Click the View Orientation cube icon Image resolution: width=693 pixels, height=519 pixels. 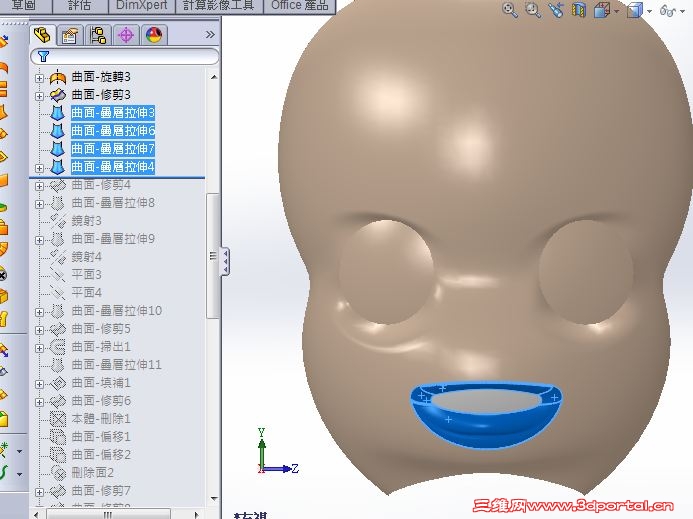click(602, 10)
